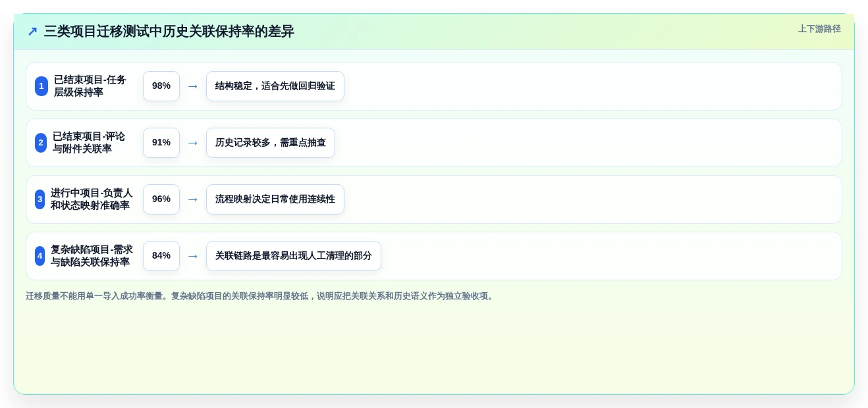Click the number 2 badge
Image resolution: width=868 pixels, height=408 pixels.
41,143
